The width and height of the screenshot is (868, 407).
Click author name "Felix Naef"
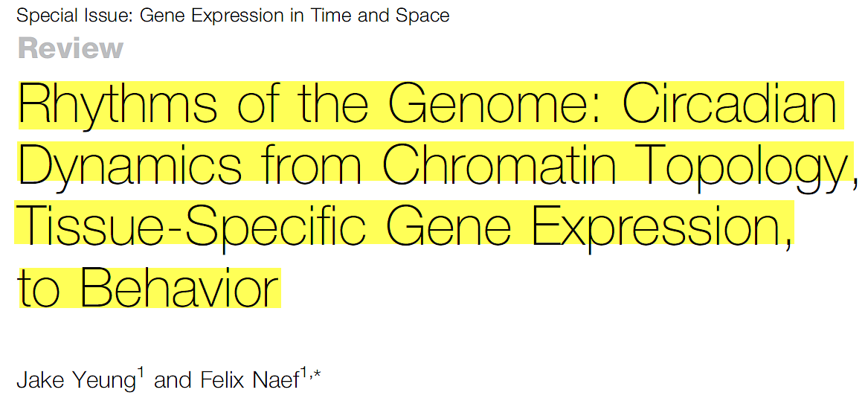pos(250,381)
